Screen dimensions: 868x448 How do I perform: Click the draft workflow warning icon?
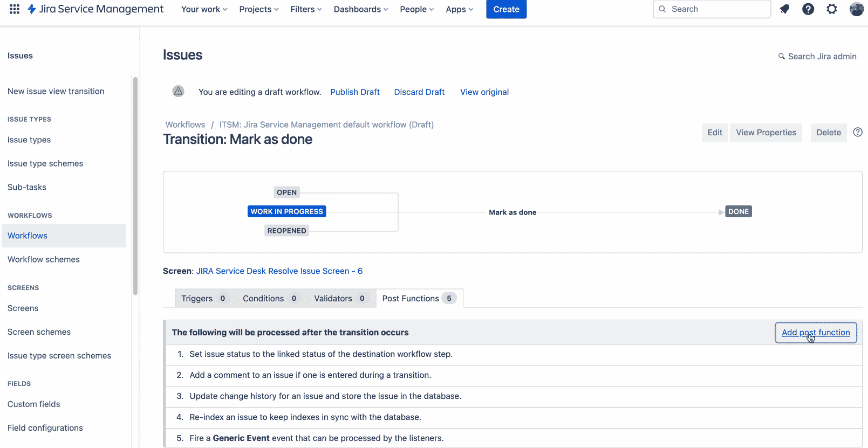pyautogui.click(x=178, y=91)
